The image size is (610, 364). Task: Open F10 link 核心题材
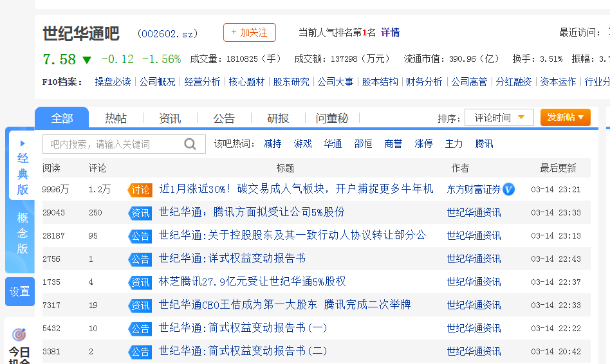[x=246, y=82]
